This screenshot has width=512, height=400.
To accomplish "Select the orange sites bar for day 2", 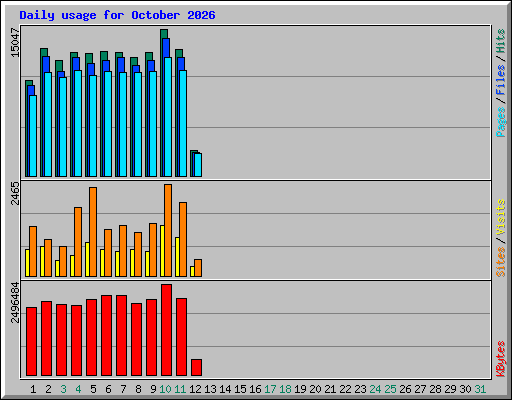I will tap(48, 258).
